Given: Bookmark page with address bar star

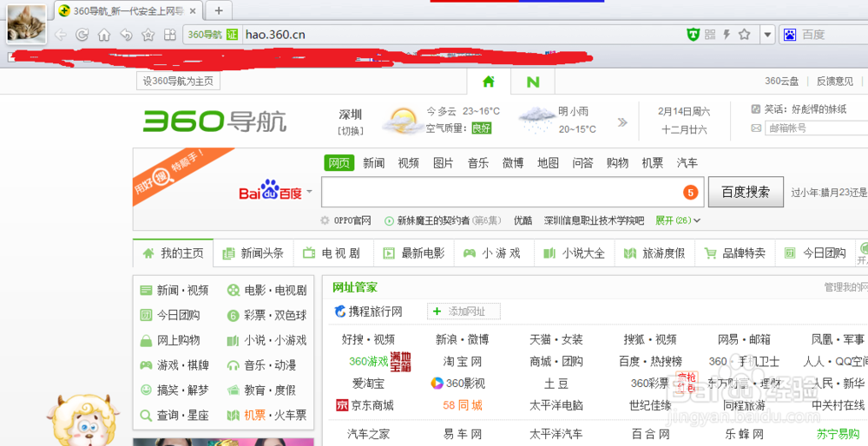Looking at the screenshot, I should pos(745,35).
